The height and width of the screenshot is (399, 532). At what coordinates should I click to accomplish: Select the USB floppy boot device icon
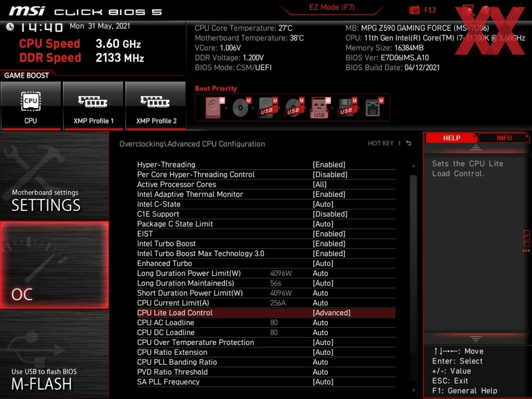coord(347,108)
